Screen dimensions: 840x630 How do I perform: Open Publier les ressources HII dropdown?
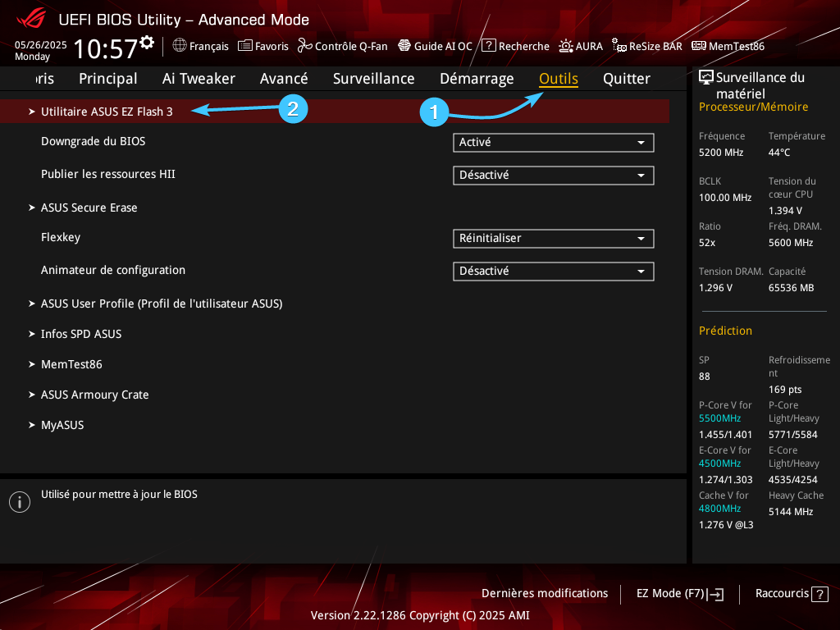(x=554, y=176)
